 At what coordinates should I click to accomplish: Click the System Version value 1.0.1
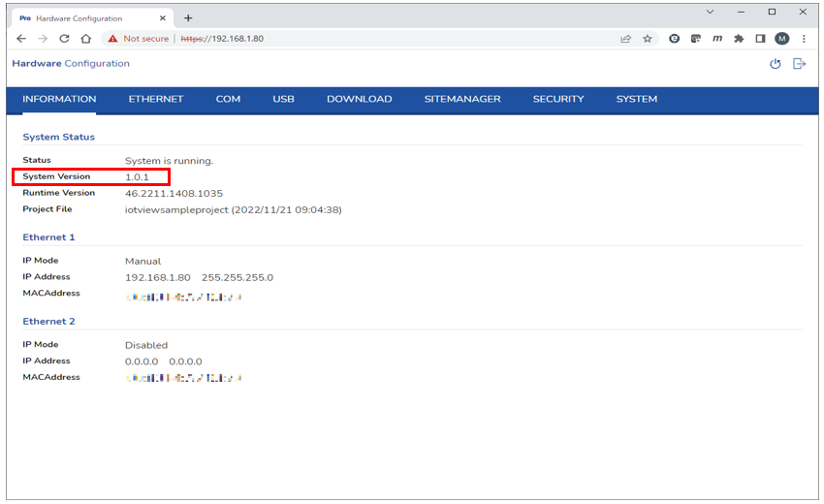click(137, 177)
